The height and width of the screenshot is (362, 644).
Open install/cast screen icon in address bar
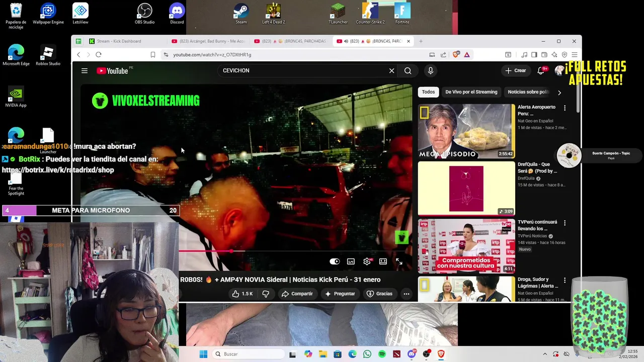432,55
